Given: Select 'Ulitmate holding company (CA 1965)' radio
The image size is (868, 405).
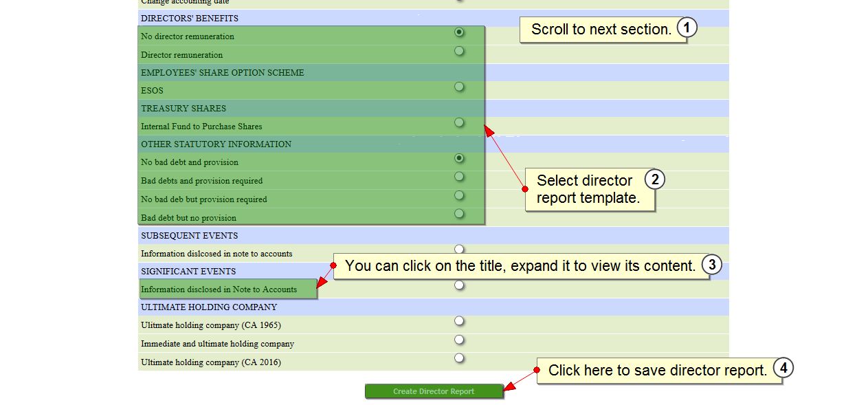Looking at the screenshot, I should coord(459,321).
